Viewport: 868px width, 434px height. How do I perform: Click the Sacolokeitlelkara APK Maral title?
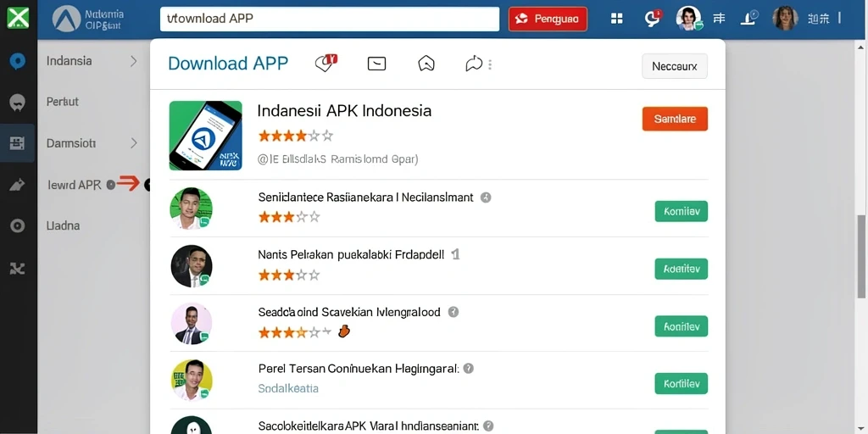pos(368,426)
